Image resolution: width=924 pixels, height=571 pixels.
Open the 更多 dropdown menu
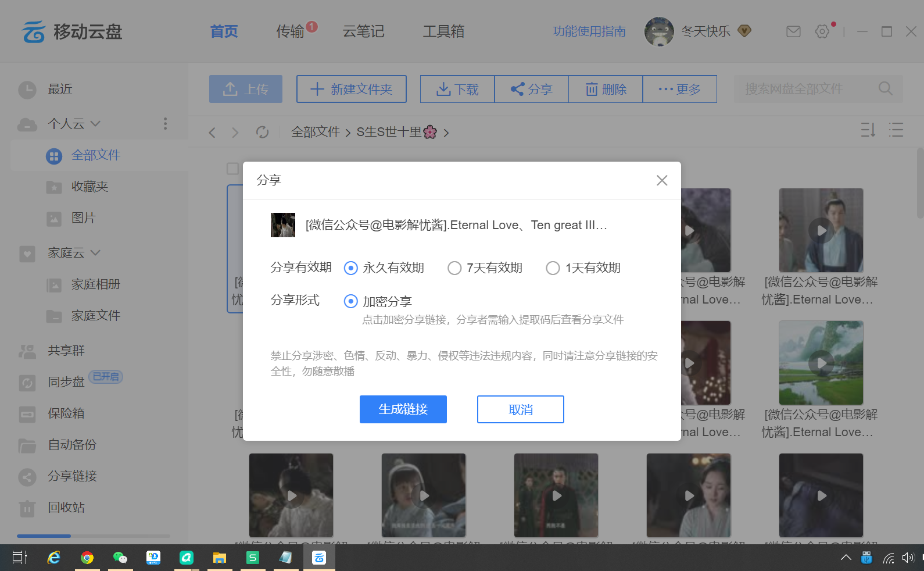tap(679, 89)
